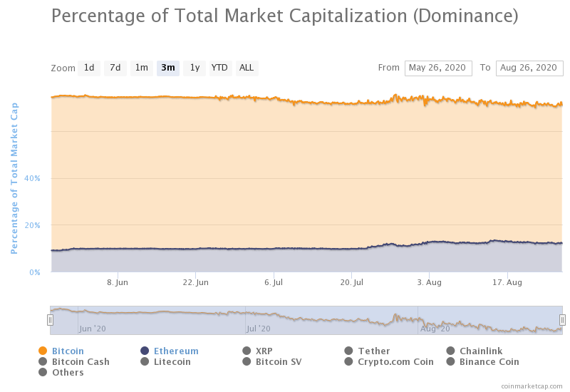The height and width of the screenshot is (392, 570).
Task: Click the right navigator range handle
Action: pos(562,320)
